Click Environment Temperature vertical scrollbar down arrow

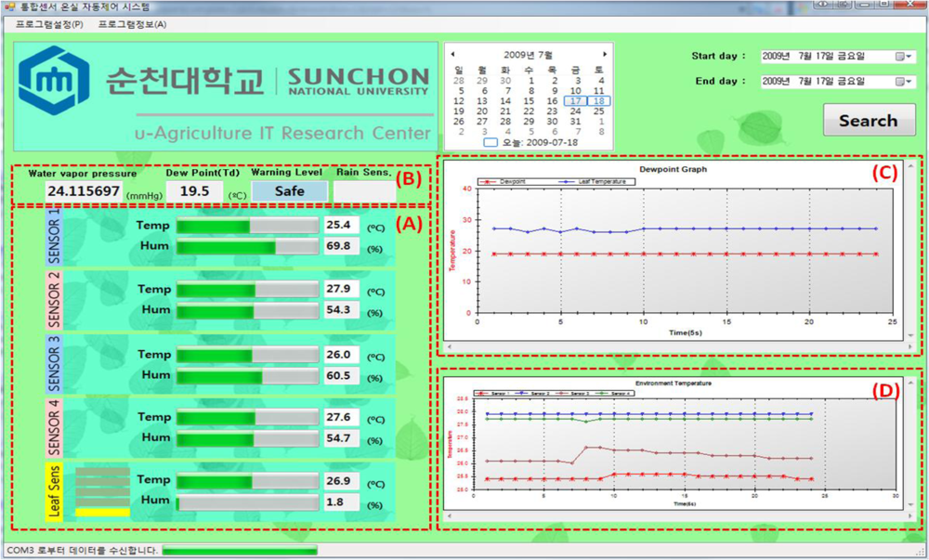pos(910,505)
